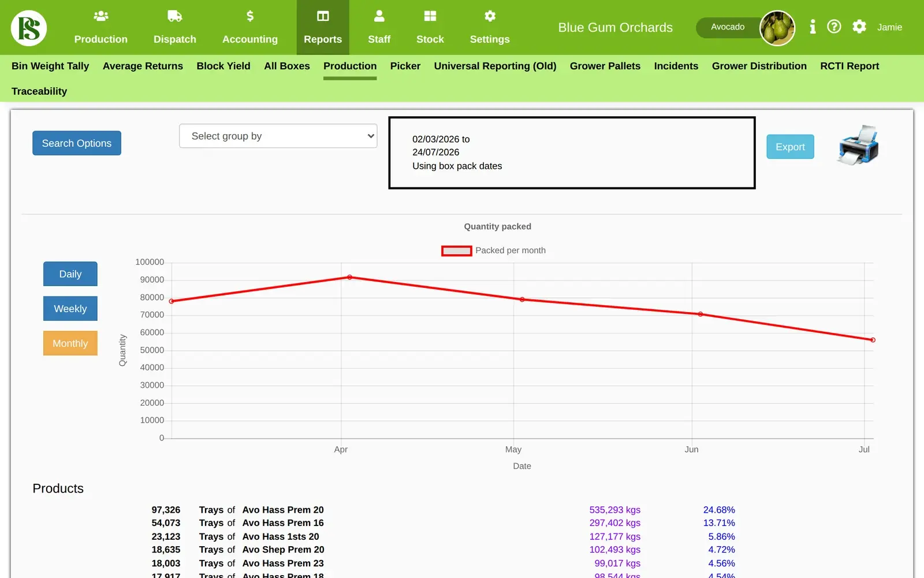Open Universal Reporting (Old) tab
Viewport: 924px width, 578px height.
[495, 66]
